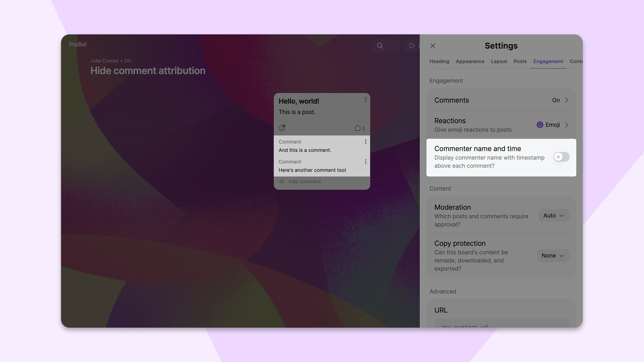Open first comment's three-dot menu
The height and width of the screenshot is (362, 644).
[x=365, y=142]
